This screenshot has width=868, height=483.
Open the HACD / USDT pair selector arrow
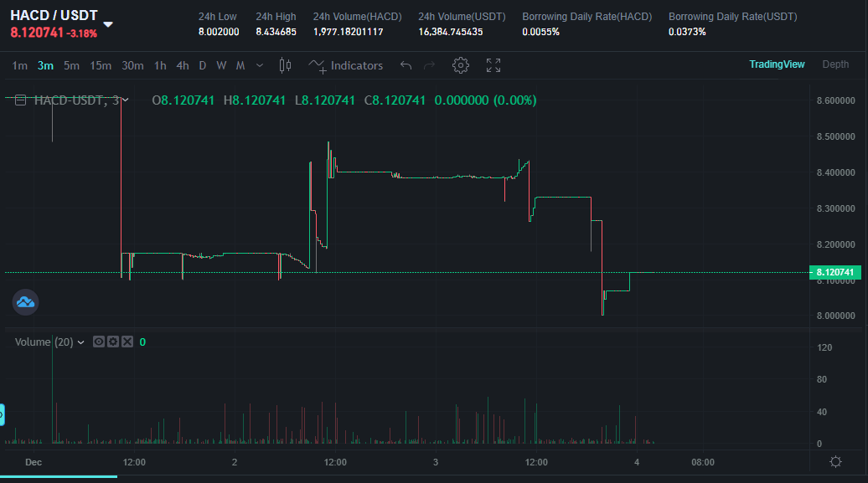108,24
